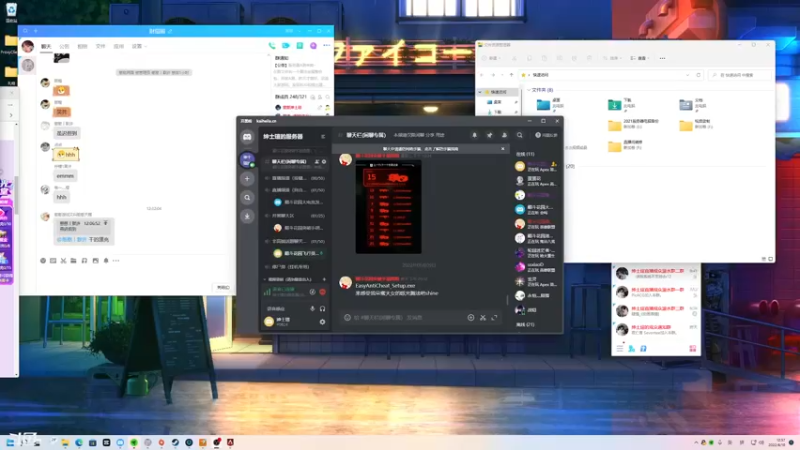Open the help button in Kaihela header

[546, 135]
